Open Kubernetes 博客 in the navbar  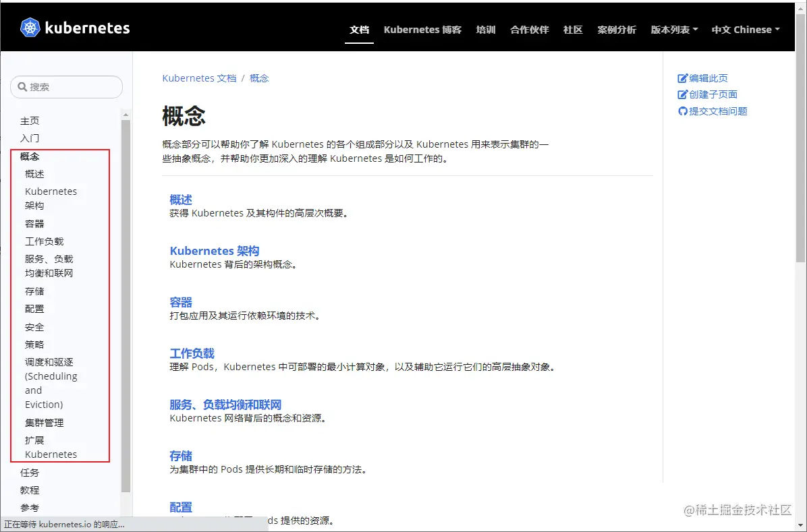tap(422, 30)
